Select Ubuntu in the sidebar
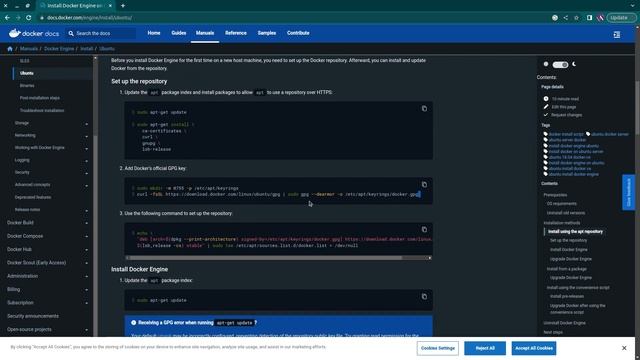 click(x=27, y=73)
